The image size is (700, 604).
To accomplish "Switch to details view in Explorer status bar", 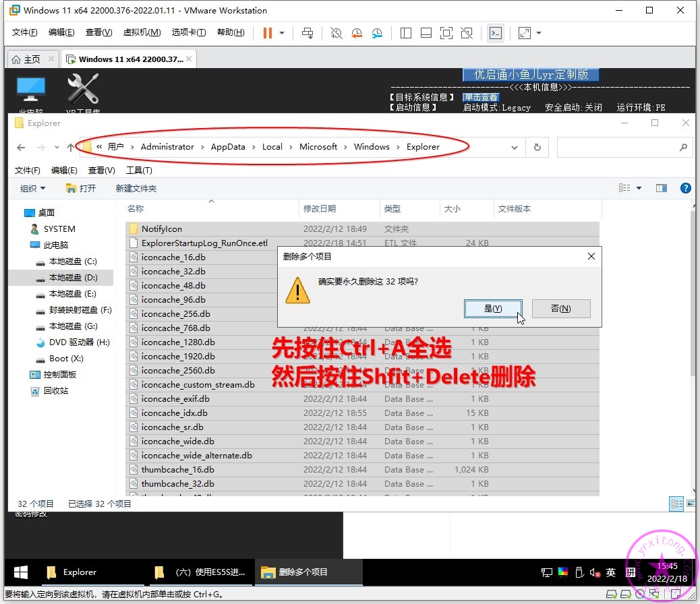I will (676, 504).
